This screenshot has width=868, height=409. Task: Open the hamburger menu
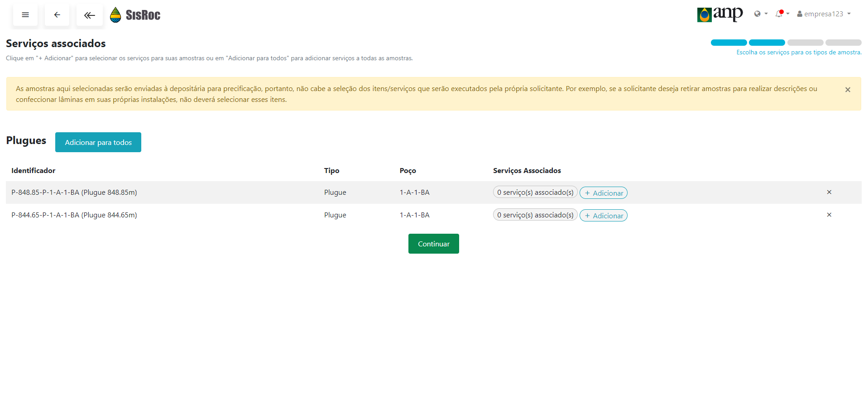pos(25,15)
